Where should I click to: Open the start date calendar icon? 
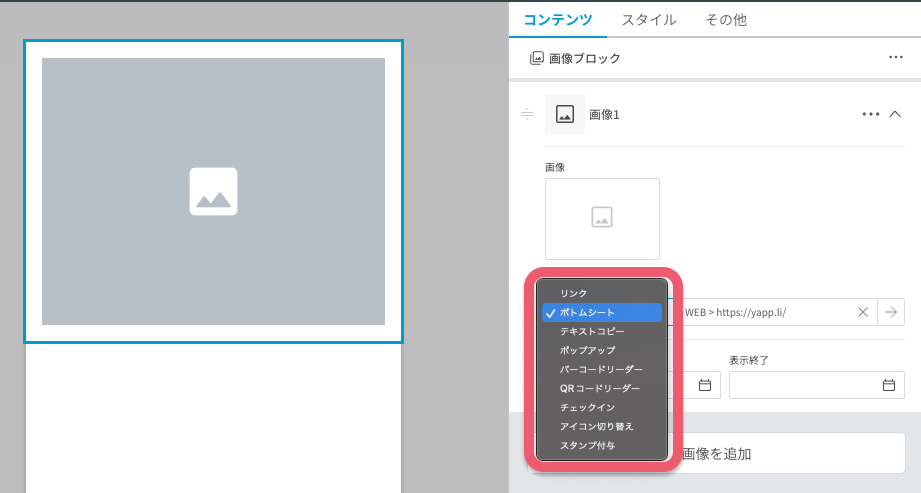click(x=705, y=385)
